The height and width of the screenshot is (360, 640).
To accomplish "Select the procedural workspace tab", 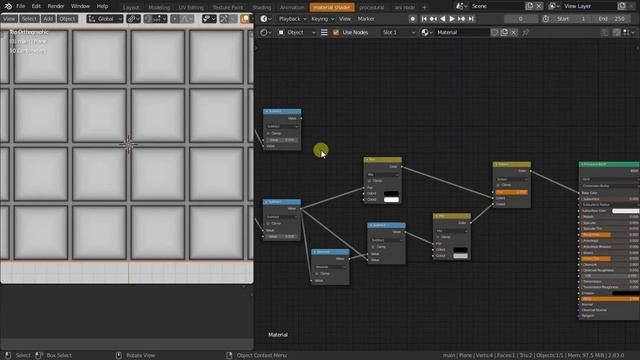I will click(x=371, y=7).
